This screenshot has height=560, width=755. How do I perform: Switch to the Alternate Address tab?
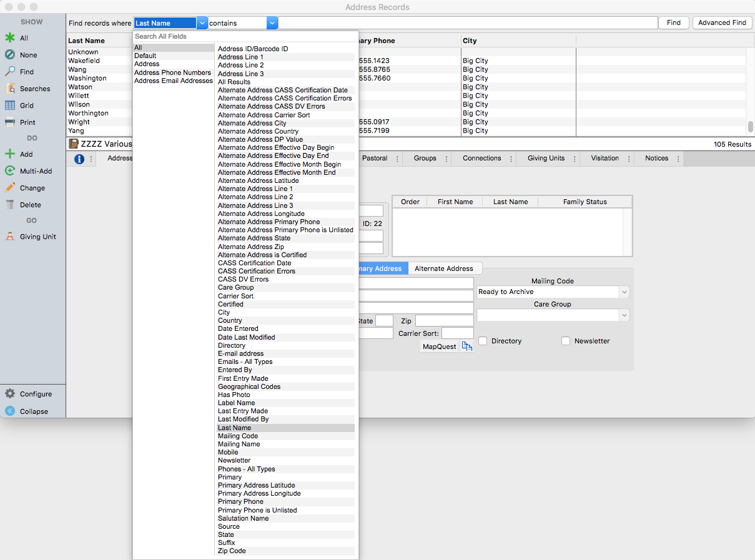click(444, 268)
